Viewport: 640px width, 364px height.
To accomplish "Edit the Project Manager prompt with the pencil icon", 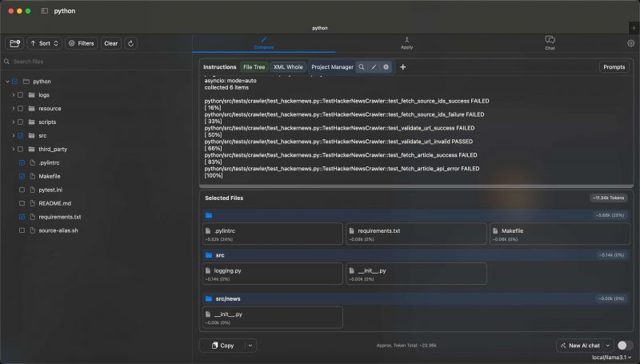I will tap(374, 67).
